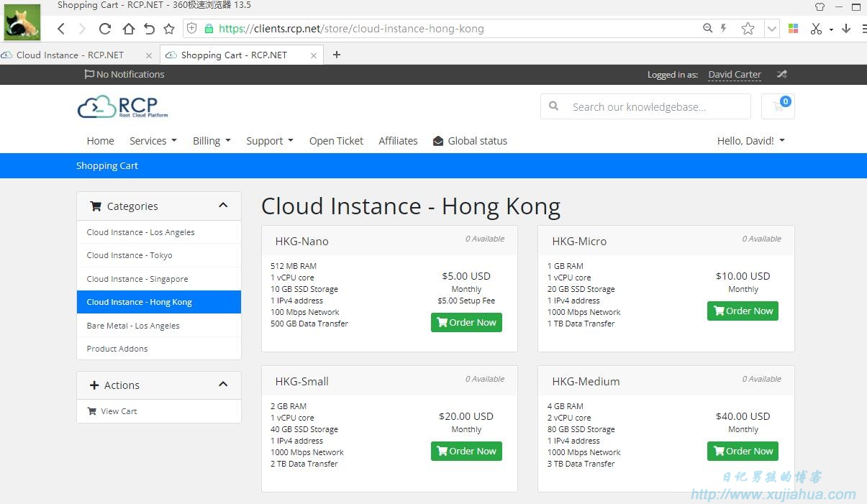
Task: Click the lightning speed-mode icon
Action: 724,29
